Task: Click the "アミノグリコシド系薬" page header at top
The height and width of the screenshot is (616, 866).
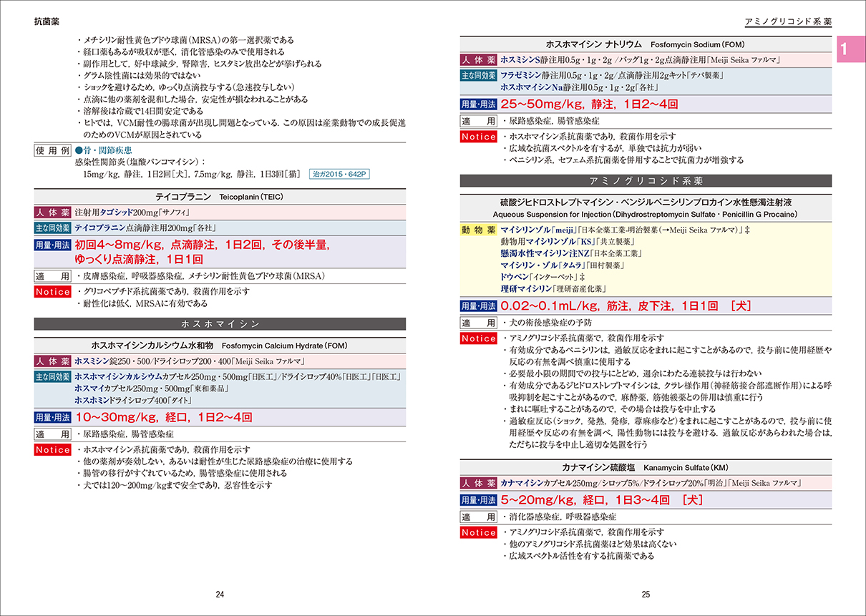Action: click(788, 21)
